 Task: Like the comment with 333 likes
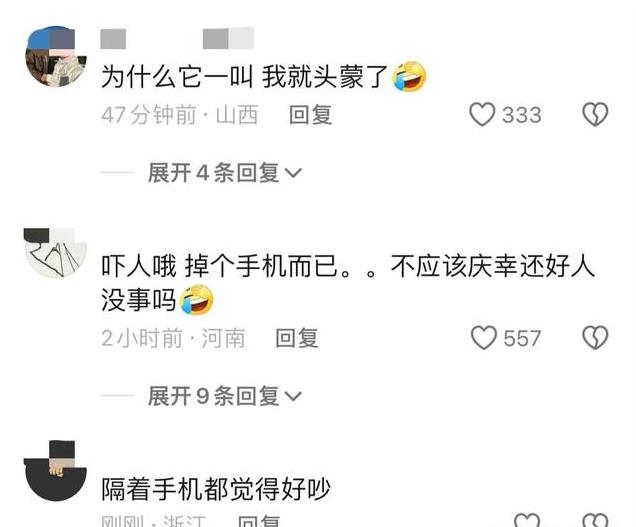click(482, 114)
